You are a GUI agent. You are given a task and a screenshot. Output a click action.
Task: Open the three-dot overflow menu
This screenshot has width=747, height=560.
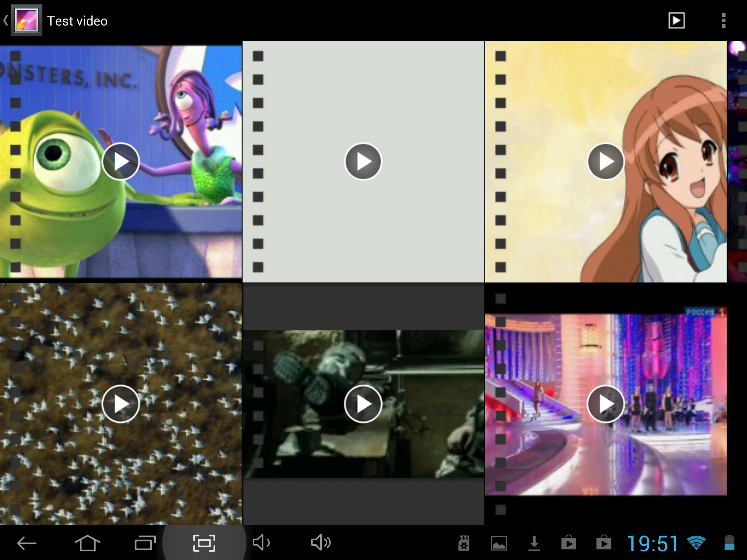pos(723,20)
